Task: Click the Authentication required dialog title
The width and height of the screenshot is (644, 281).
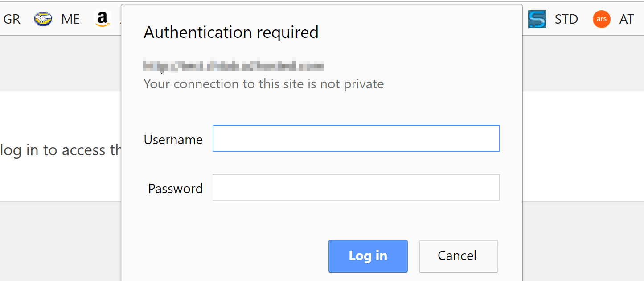Action: coord(231,32)
